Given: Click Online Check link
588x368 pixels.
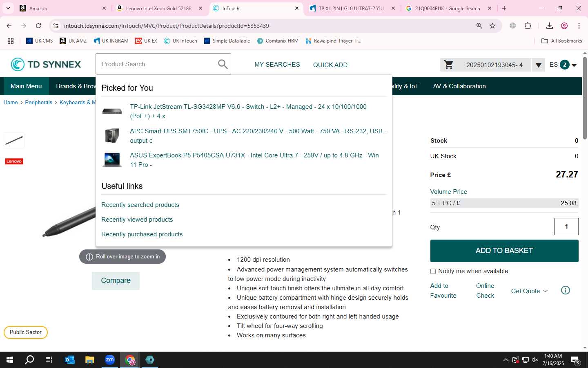Looking at the screenshot, I should click(x=485, y=291).
